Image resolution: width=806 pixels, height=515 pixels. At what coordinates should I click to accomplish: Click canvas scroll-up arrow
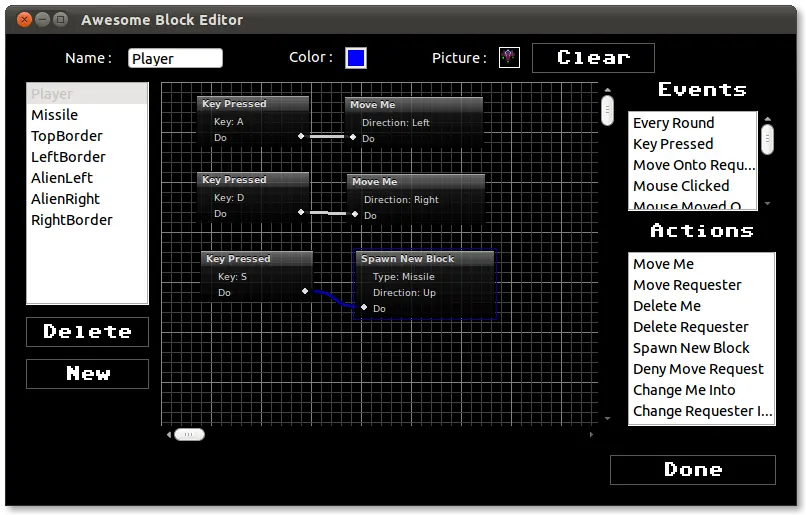pos(608,89)
